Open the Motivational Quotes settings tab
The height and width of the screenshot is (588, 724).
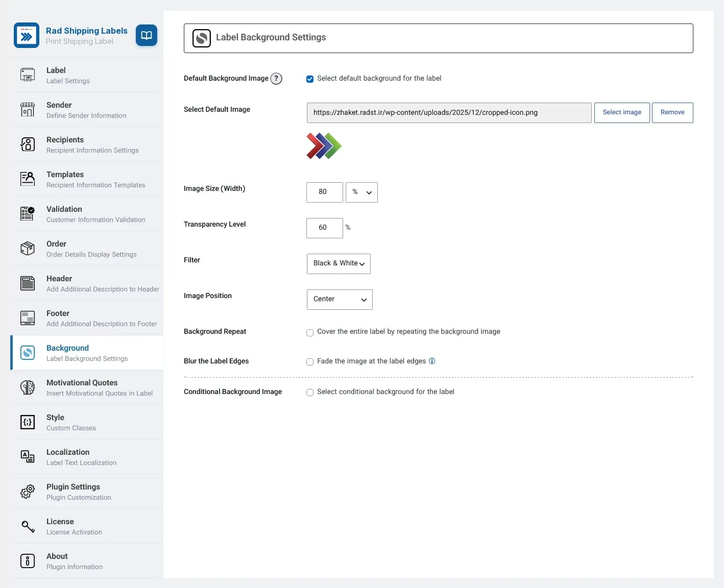coord(87,387)
